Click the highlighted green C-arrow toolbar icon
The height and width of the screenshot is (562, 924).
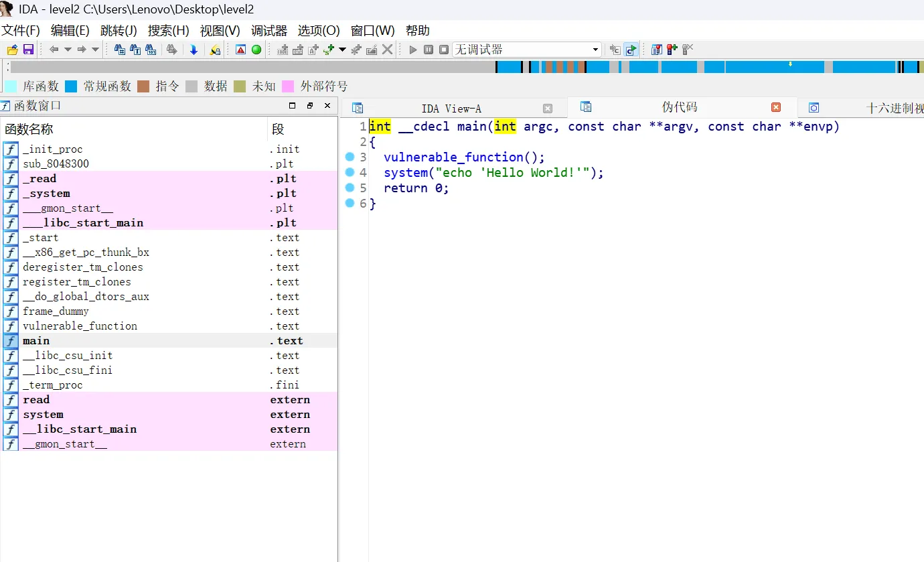coord(631,50)
